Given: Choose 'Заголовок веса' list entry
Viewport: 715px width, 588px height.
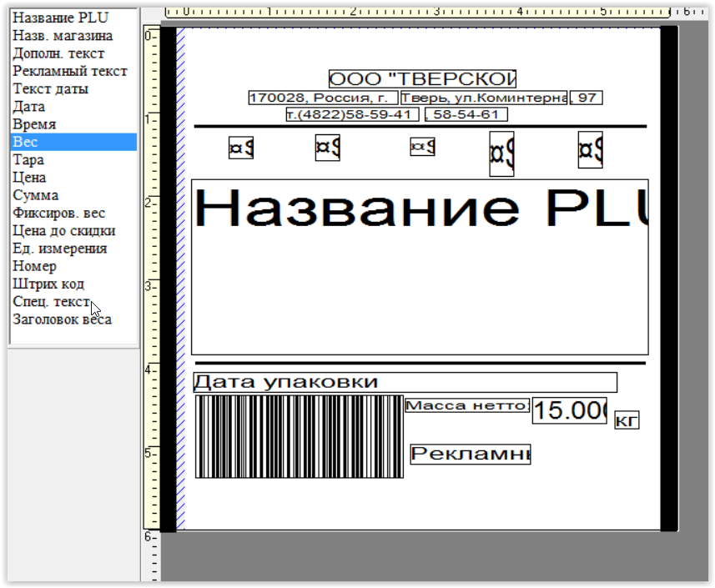Looking at the screenshot, I should pyautogui.click(x=62, y=319).
